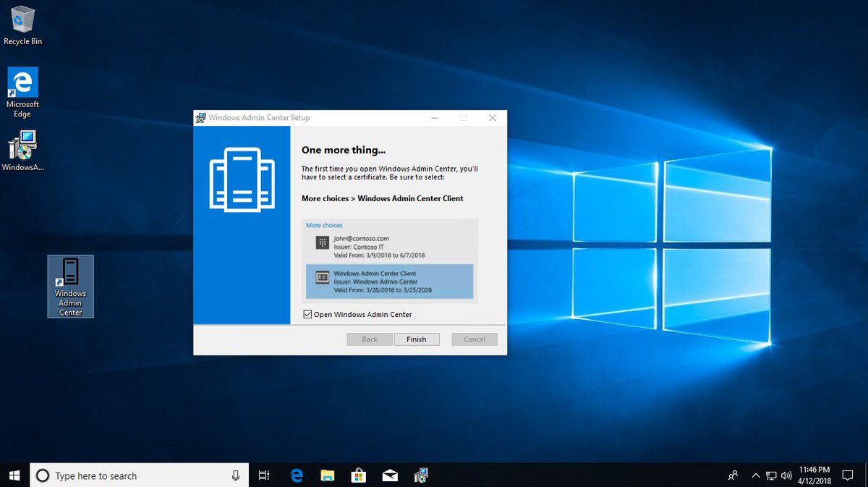Click the Windows Admin Center Client certificate icon
The height and width of the screenshot is (487, 868).
[323, 278]
